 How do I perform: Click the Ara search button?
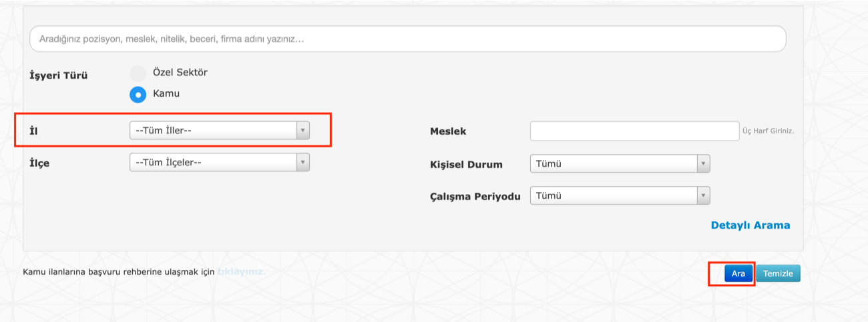coord(738,273)
